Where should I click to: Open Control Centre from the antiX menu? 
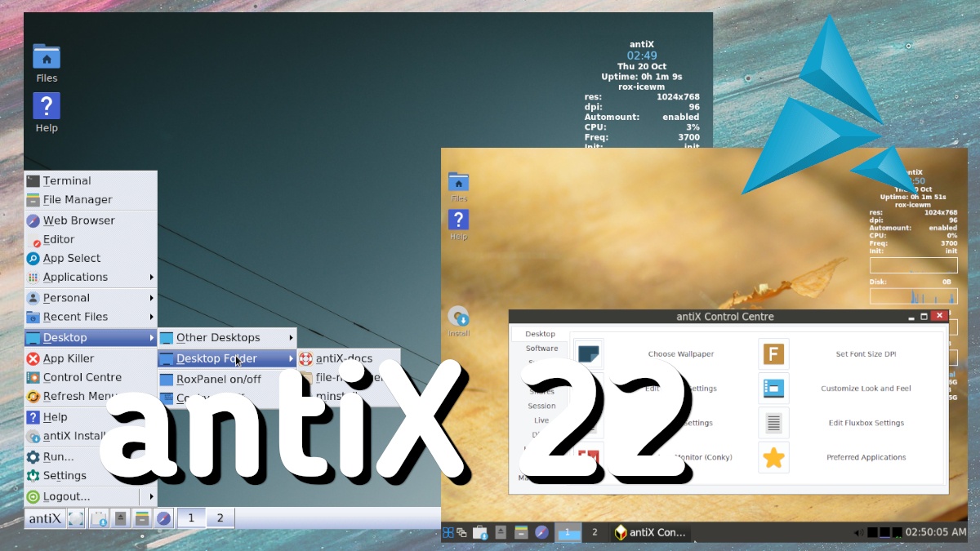pyautogui.click(x=90, y=377)
